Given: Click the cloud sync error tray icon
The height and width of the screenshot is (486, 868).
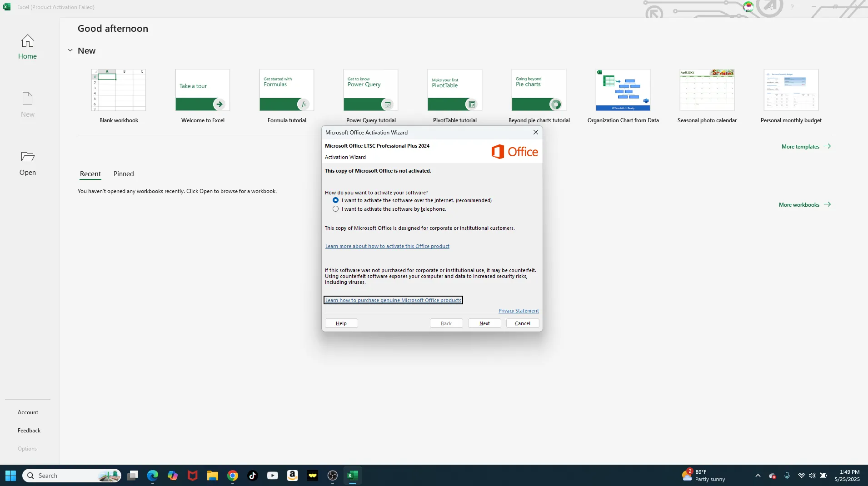Looking at the screenshot, I should coord(772,476).
